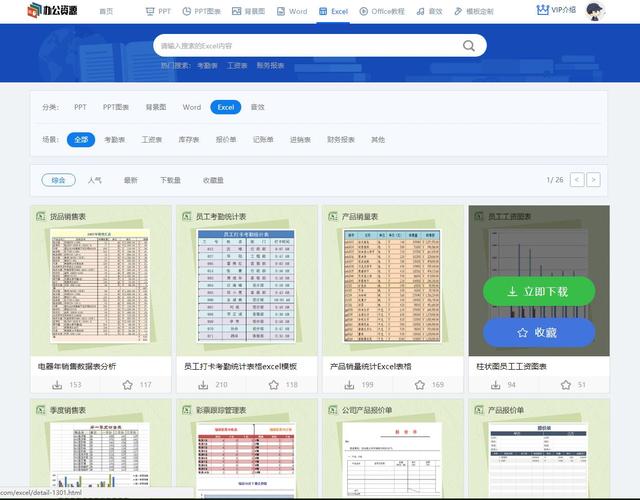Click the 办公资源 site logo
640x500 pixels.
click(x=52, y=11)
